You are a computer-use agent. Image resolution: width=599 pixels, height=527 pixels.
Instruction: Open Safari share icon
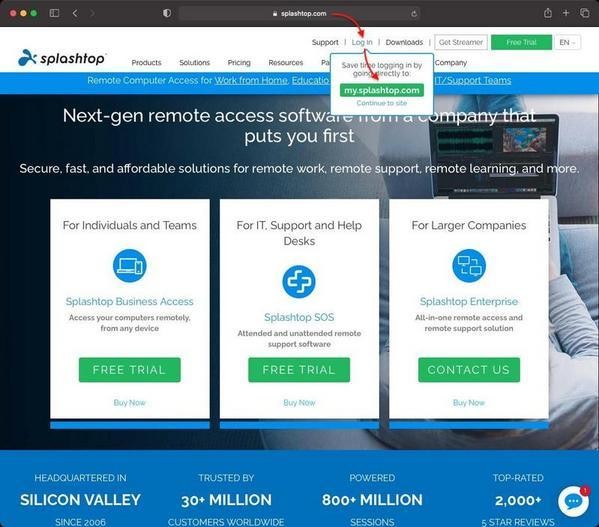(x=547, y=13)
